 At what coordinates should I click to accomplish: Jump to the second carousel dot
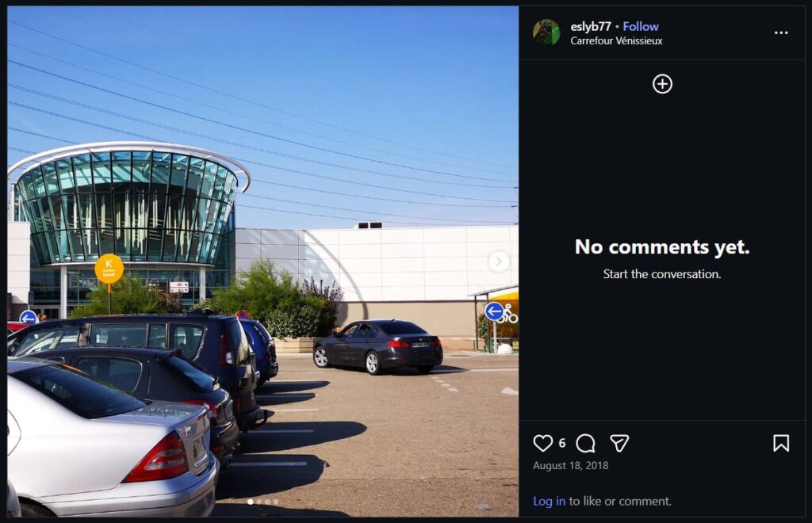259,502
